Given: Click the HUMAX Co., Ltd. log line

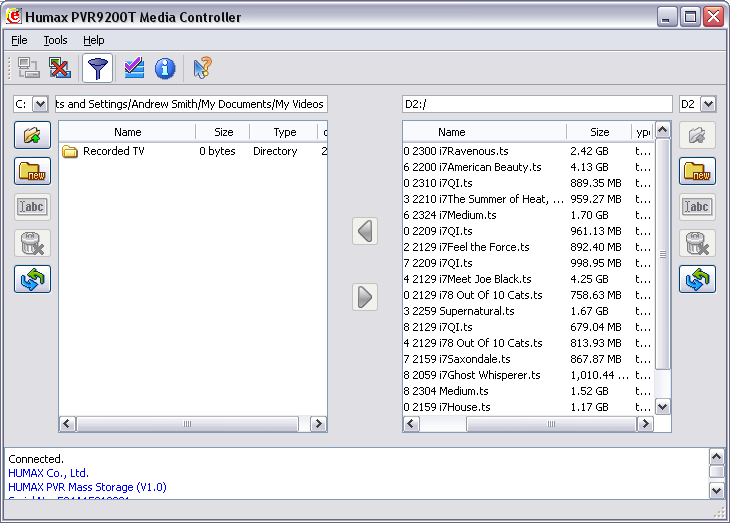Looking at the screenshot, I should pyautogui.click(x=48, y=473).
